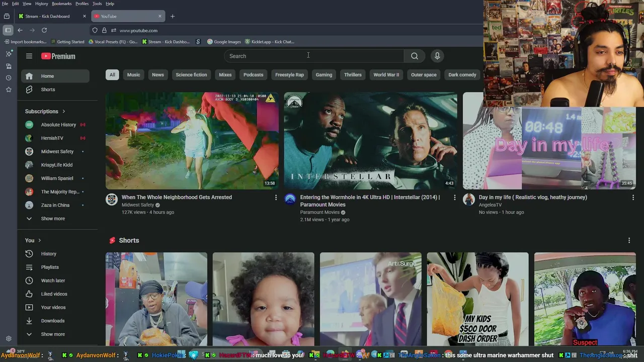Open the Tools menu
Screen dimensions: 644x362
(x=97, y=4)
